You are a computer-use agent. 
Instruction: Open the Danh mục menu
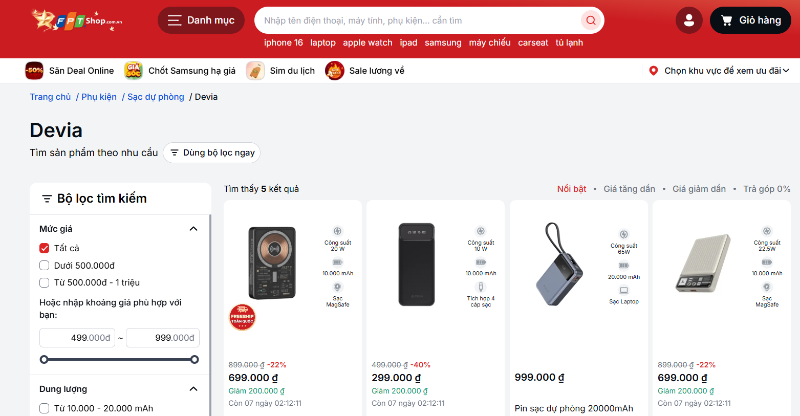(x=201, y=20)
